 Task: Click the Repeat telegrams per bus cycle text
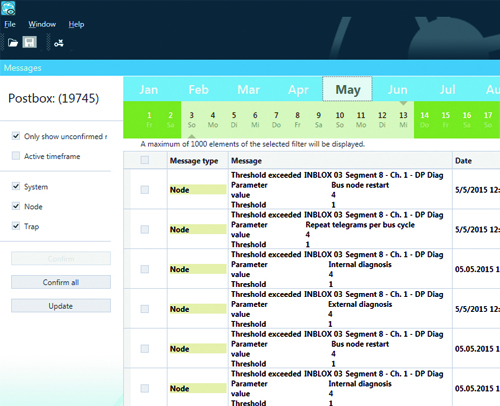[360, 225]
